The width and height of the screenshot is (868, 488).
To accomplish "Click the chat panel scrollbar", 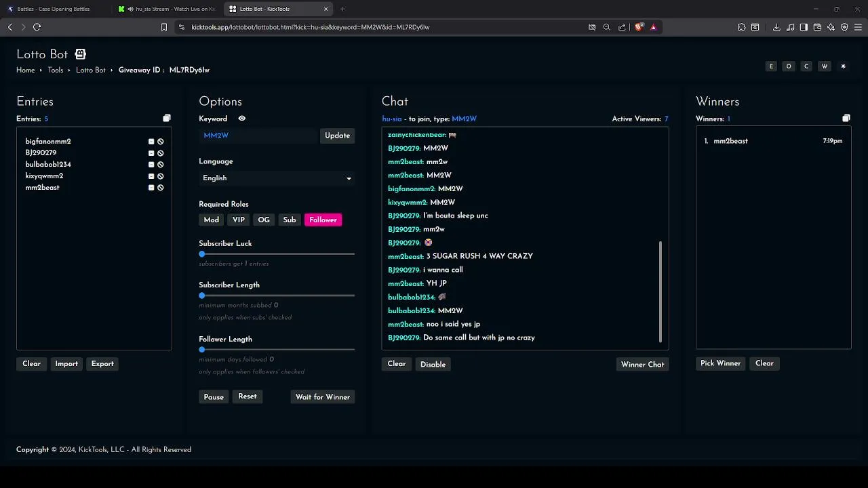I will point(660,291).
